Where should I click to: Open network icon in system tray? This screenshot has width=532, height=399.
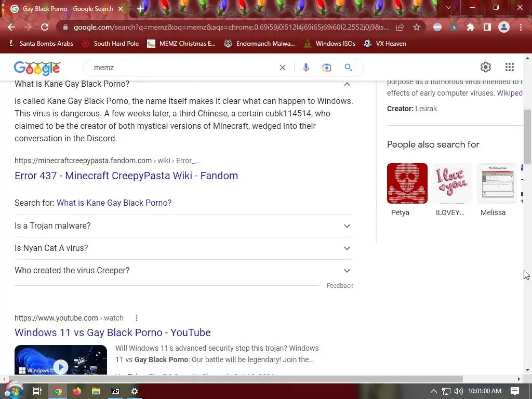coord(446,391)
